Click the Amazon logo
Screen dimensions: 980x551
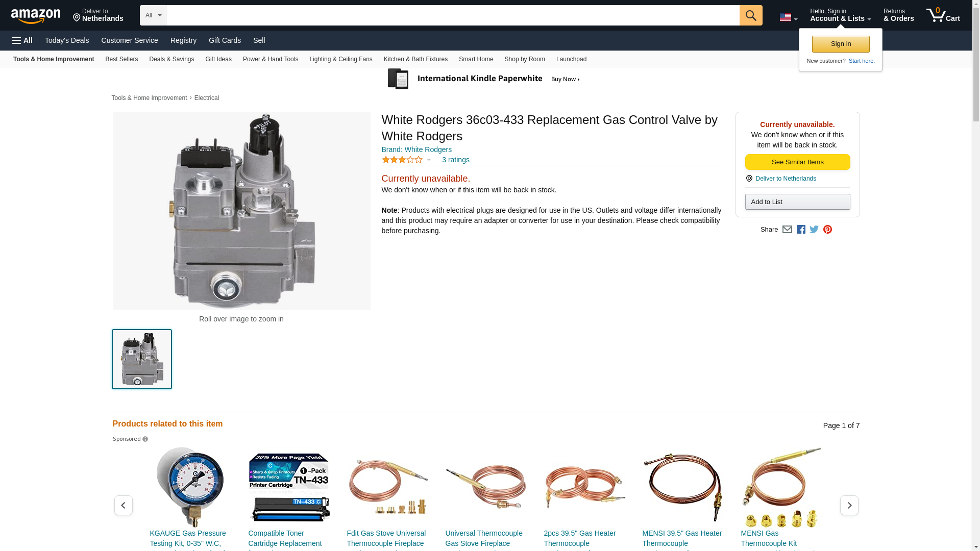36,16
